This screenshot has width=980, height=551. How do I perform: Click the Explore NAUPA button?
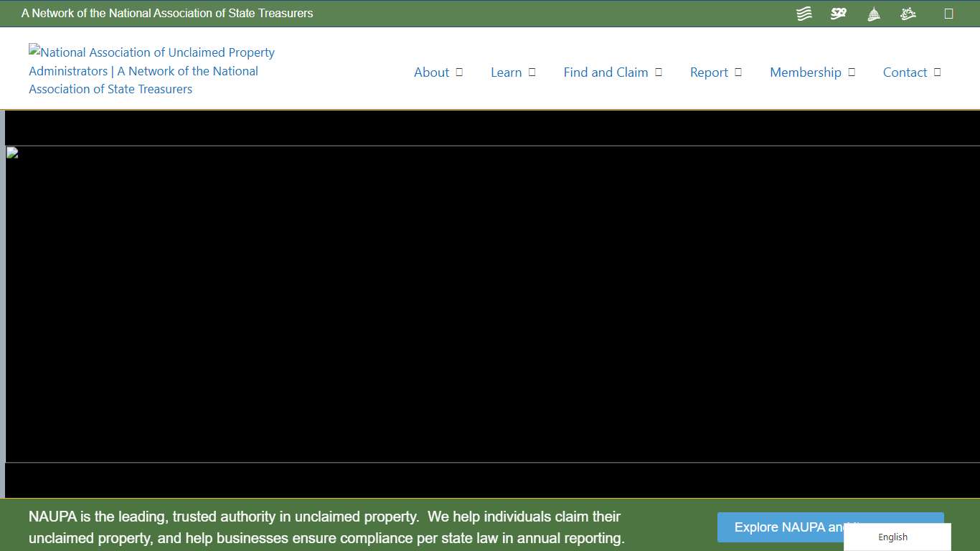point(830,527)
